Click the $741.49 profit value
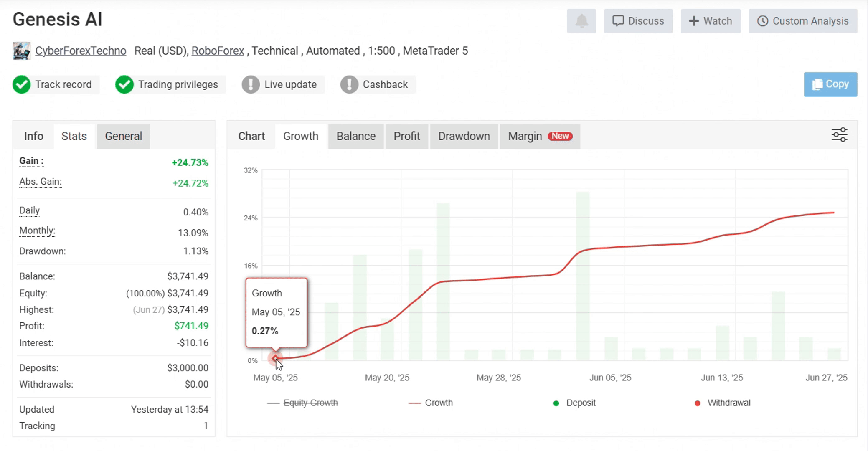 pos(191,326)
